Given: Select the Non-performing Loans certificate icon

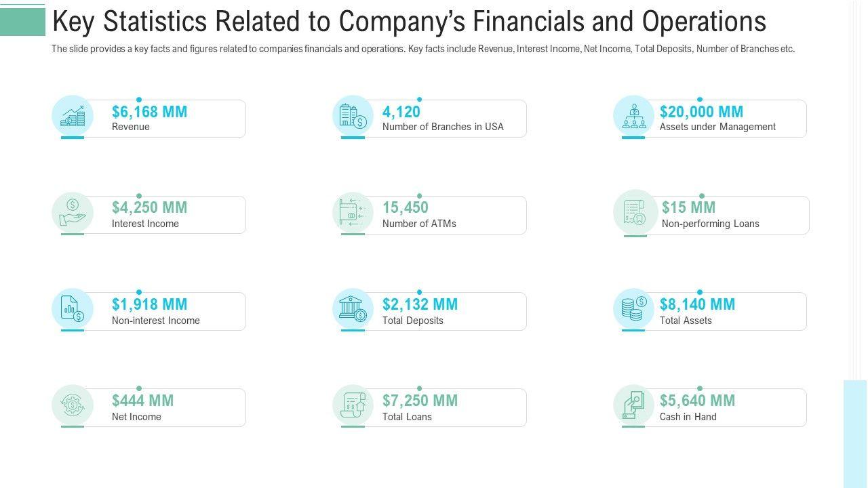Looking at the screenshot, I should (x=635, y=212).
